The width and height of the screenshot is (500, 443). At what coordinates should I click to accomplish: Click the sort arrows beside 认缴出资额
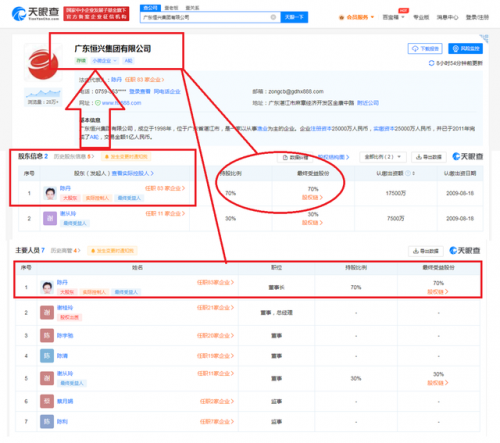point(414,173)
